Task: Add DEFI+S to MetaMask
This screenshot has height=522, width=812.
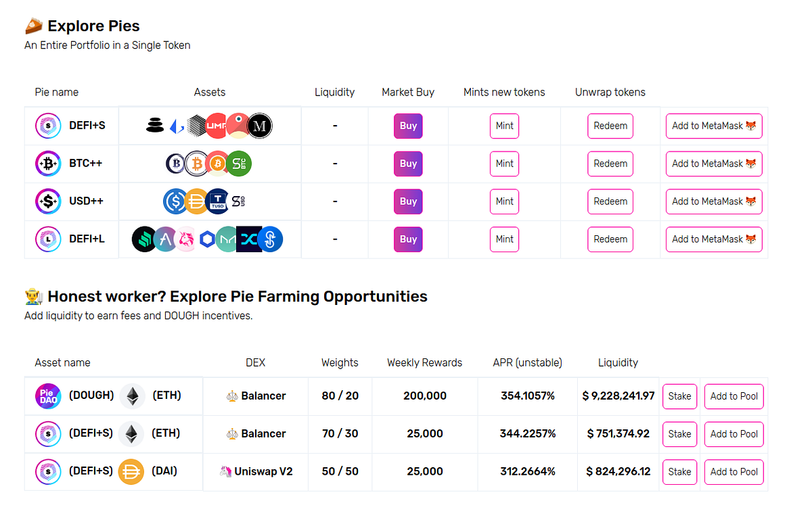Action: pos(714,126)
